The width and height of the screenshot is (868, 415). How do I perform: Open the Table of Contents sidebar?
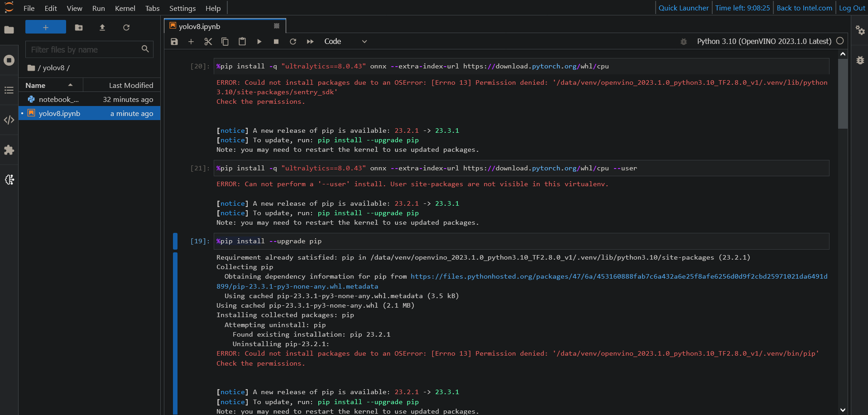pos(9,90)
